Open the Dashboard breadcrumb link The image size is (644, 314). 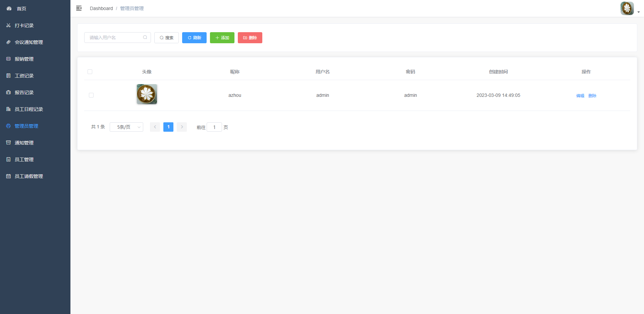point(101,8)
